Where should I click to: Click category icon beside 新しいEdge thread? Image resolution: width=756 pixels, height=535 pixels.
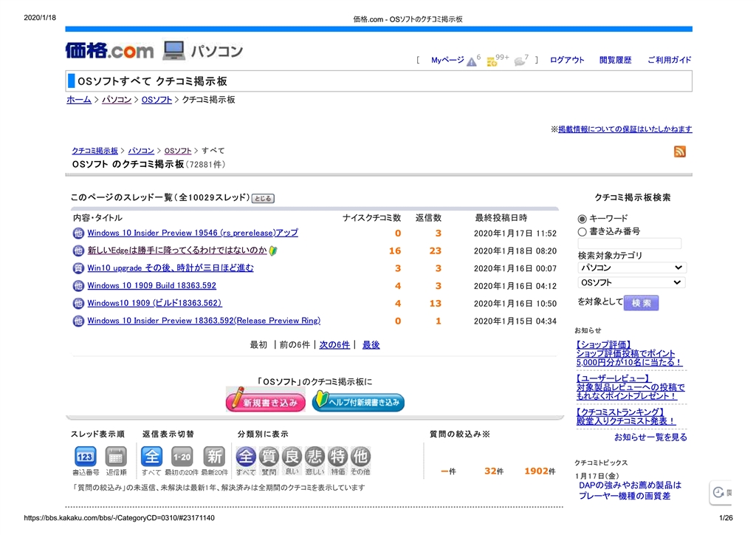[78, 251]
